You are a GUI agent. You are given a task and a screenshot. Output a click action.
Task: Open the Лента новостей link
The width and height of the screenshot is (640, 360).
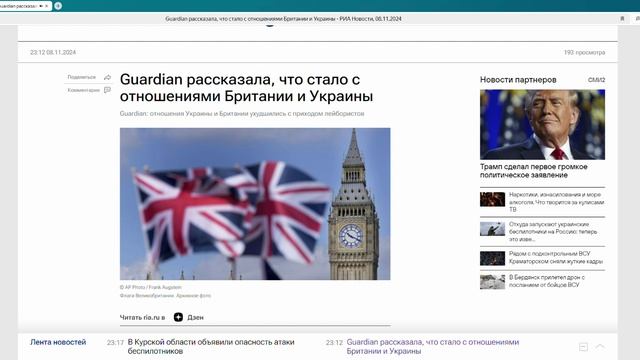coord(58,342)
